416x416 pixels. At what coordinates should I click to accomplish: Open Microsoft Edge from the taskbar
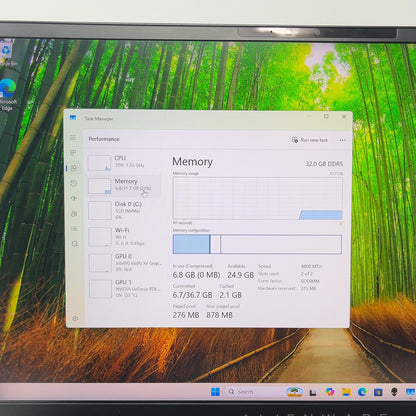tap(362, 392)
